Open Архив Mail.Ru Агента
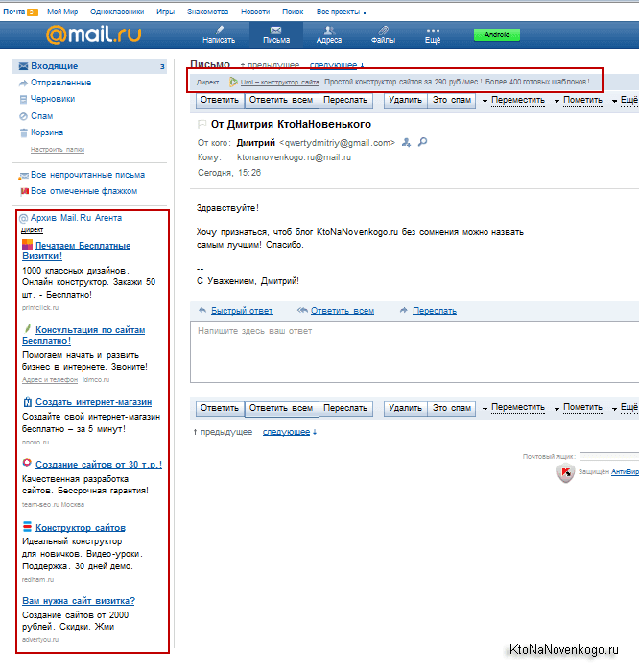Screen dimensions: 639x672 coord(76,218)
